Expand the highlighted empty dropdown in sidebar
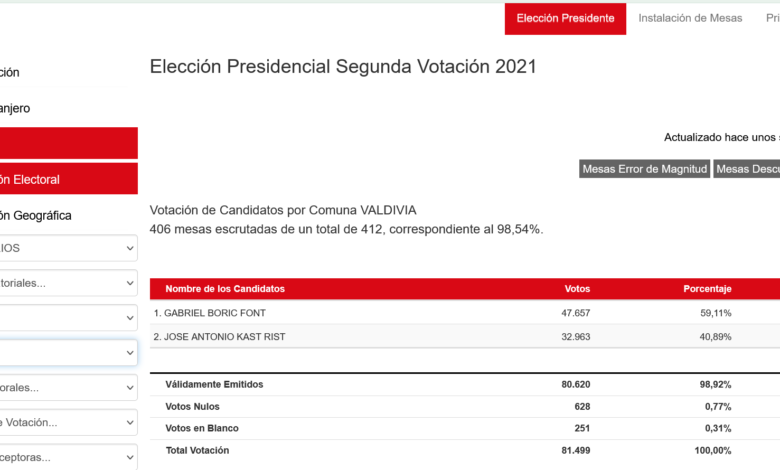 pyautogui.click(x=68, y=353)
